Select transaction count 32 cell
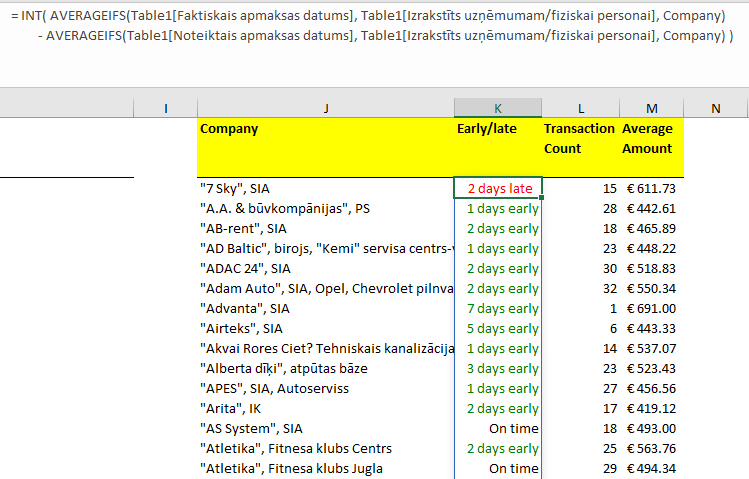The width and height of the screenshot is (749, 479). point(581,288)
